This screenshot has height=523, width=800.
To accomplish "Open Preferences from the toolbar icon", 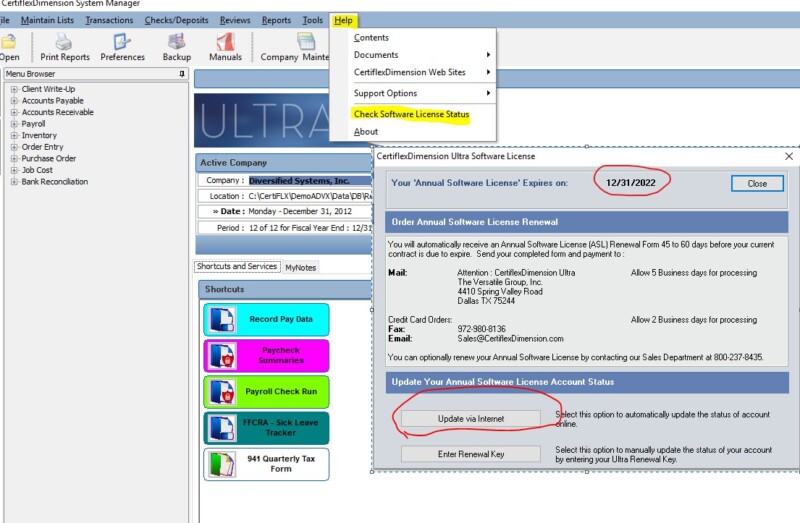I will 122,41.
